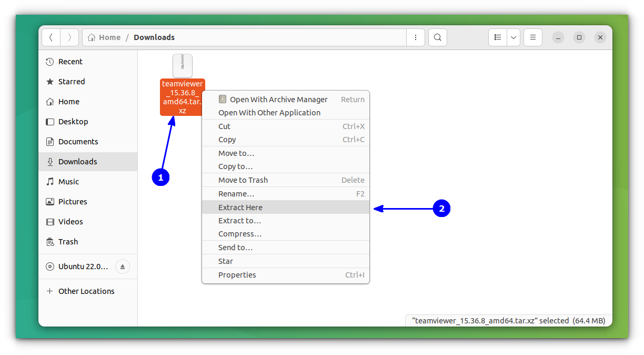Open the Starred label in sidebar
The height and width of the screenshot is (355, 644).
[x=72, y=82]
